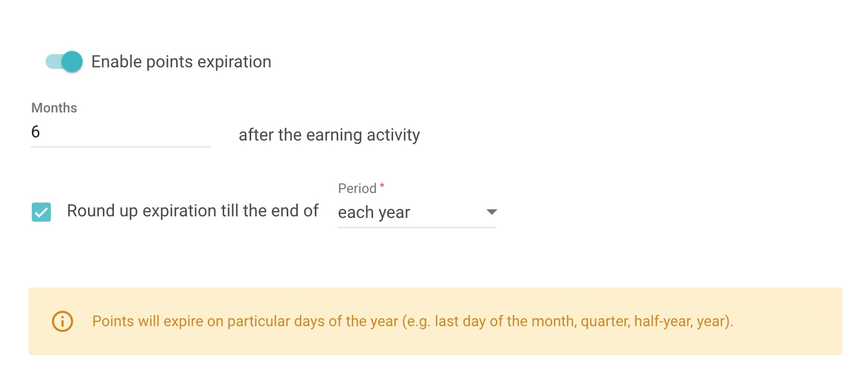
Task: Click the Round up expiration label text
Action: [x=192, y=211]
